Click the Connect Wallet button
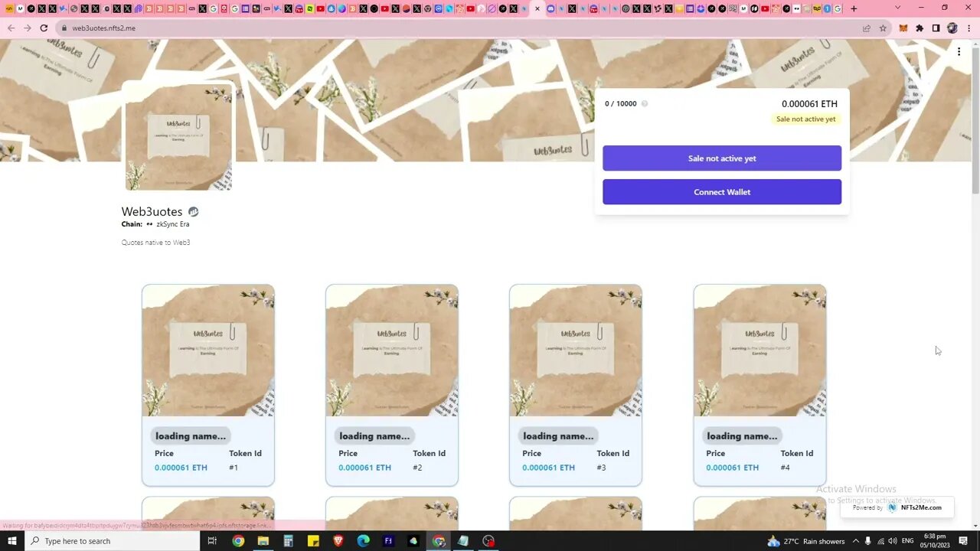980x551 pixels. tap(722, 192)
